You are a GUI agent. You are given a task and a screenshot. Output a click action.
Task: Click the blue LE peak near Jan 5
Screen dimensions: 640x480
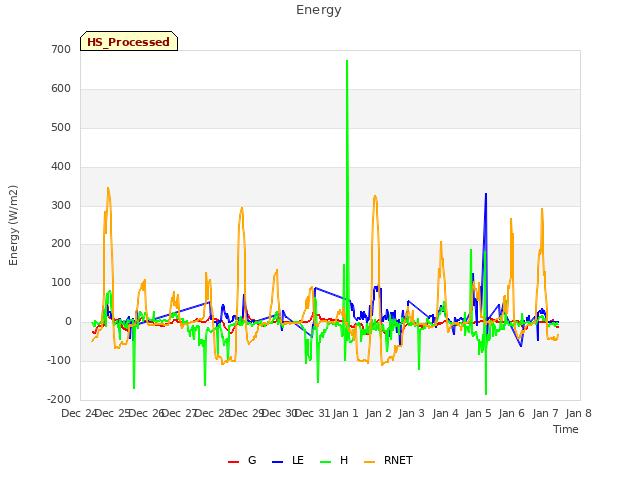tap(486, 194)
